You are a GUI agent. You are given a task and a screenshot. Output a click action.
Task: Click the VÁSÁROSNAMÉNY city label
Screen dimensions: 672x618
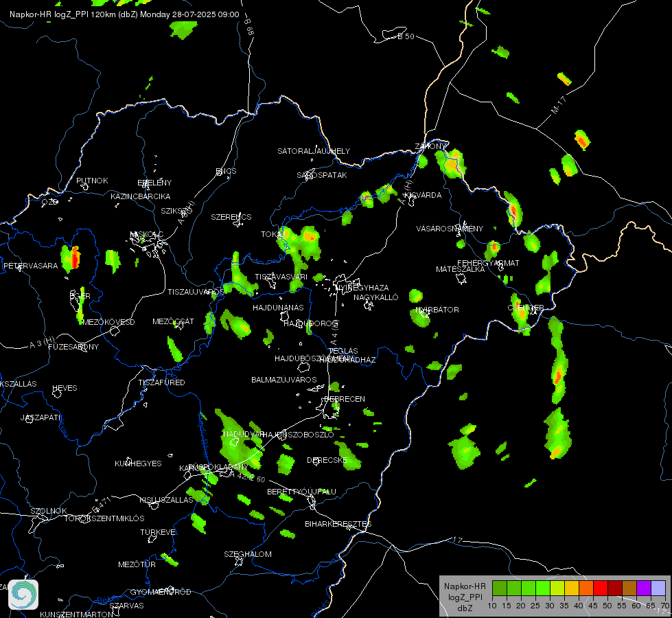point(450,229)
